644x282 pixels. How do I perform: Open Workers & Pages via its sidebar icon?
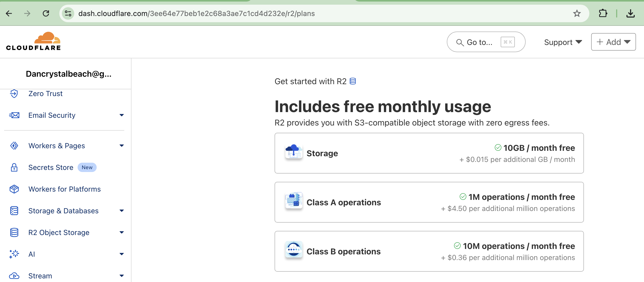[14, 146]
